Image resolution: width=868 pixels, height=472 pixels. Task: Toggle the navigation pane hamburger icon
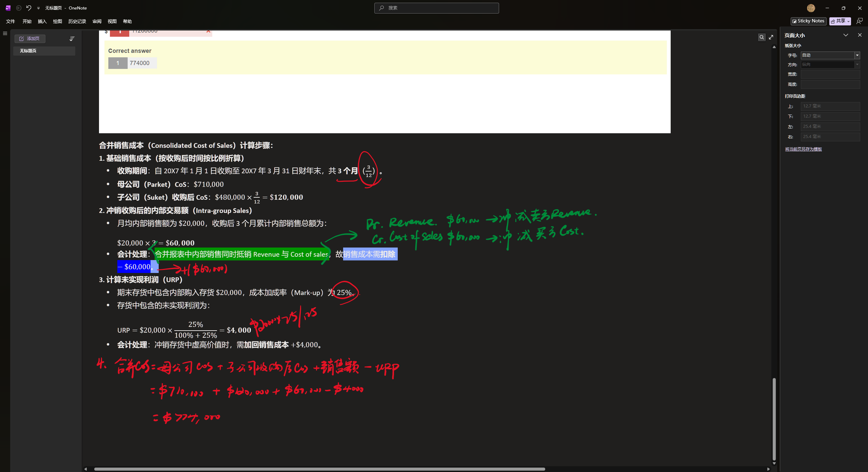5,33
